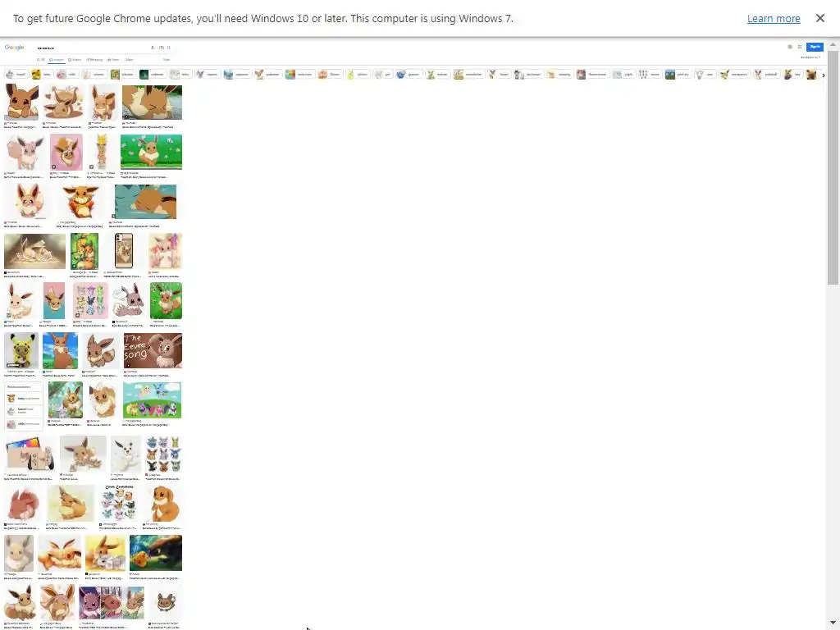Open the Google apps grid icon
840x630 pixels.
[800, 47]
